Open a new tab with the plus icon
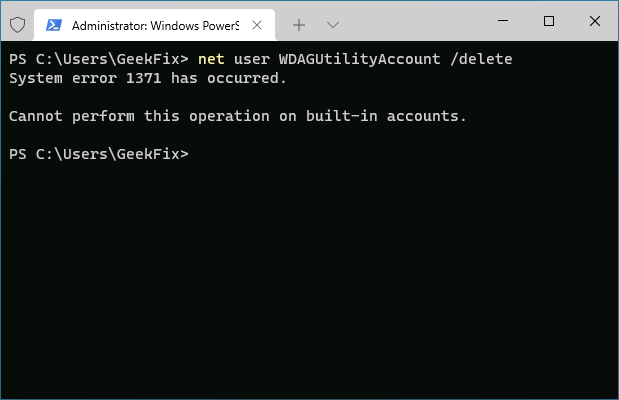Viewport: 619px width, 400px height. click(x=299, y=25)
